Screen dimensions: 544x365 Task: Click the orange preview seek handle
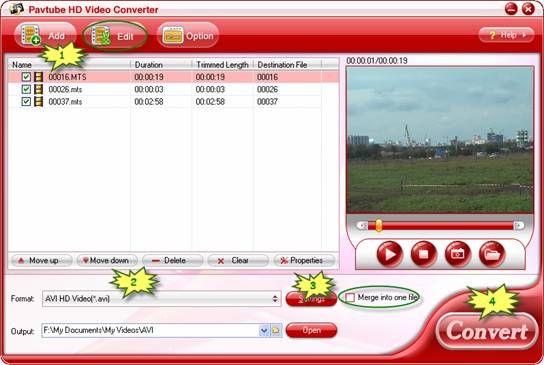[379, 225]
